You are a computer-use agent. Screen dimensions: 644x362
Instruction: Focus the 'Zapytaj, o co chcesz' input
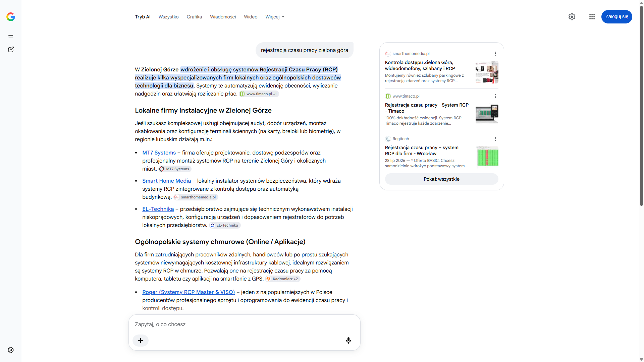point(244,324)
